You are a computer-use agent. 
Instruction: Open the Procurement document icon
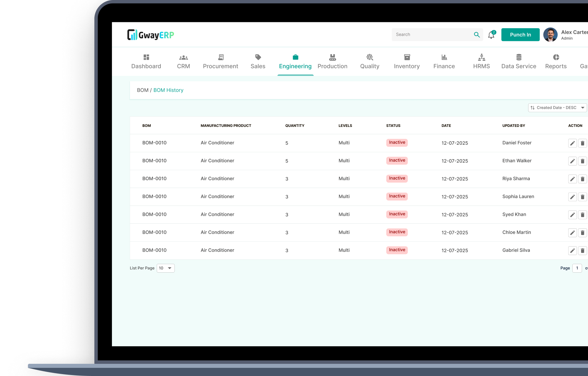220,57
